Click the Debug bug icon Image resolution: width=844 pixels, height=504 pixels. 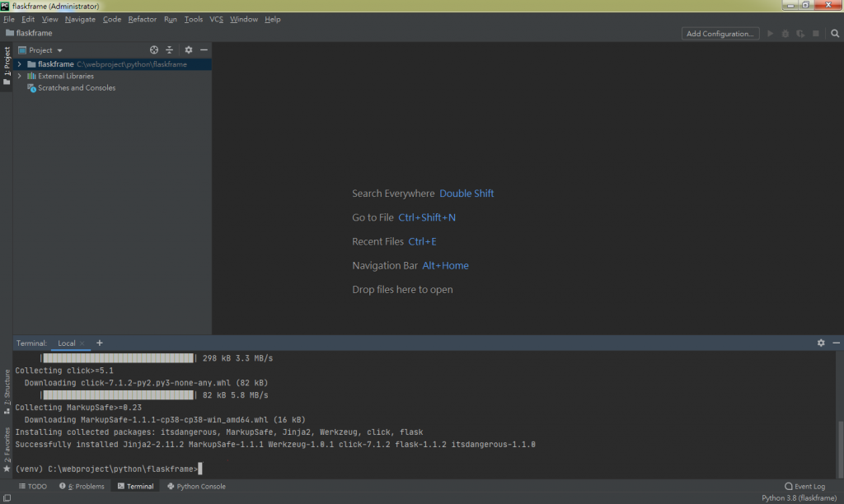coord(785,33)
